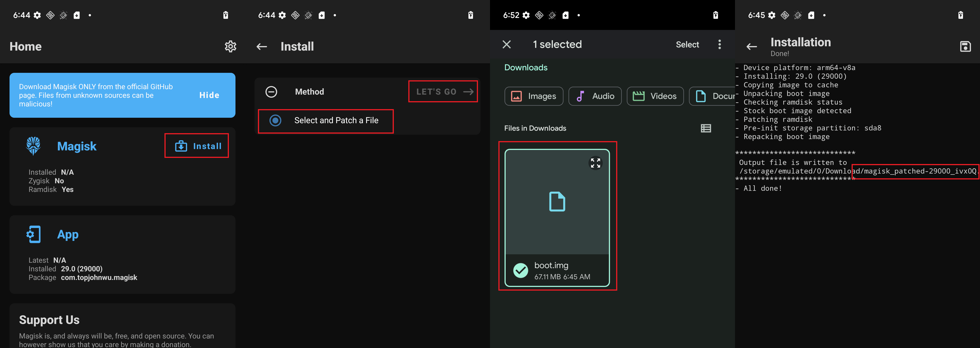
Task: Toggle the Videos filter chip
Action: (x=655, y=96)
